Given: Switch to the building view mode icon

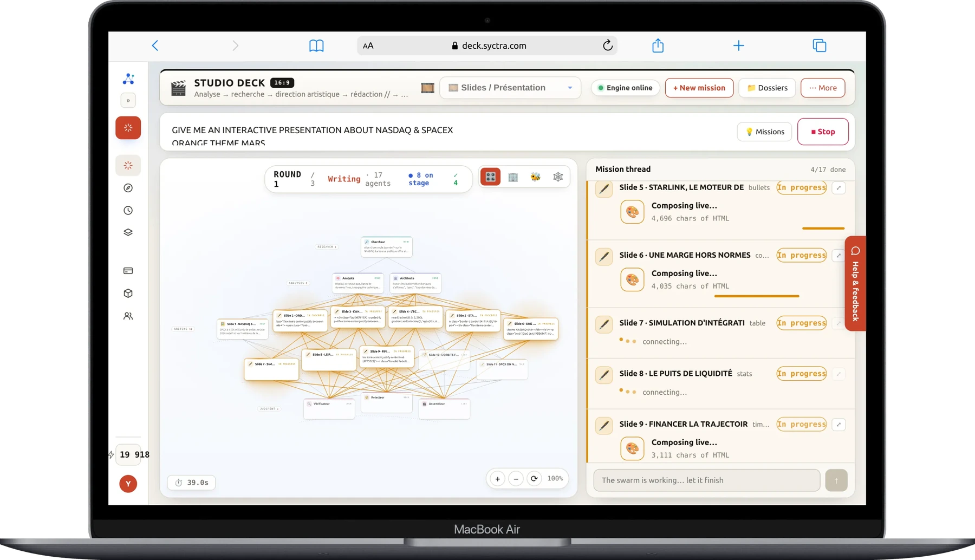Looking at the screenshot, I should [513, 177].
